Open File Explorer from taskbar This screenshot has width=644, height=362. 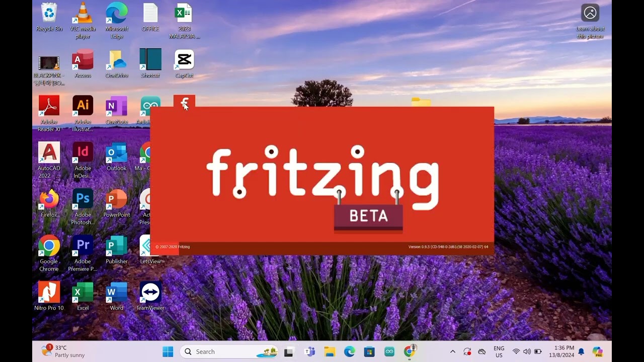(330, 351)
